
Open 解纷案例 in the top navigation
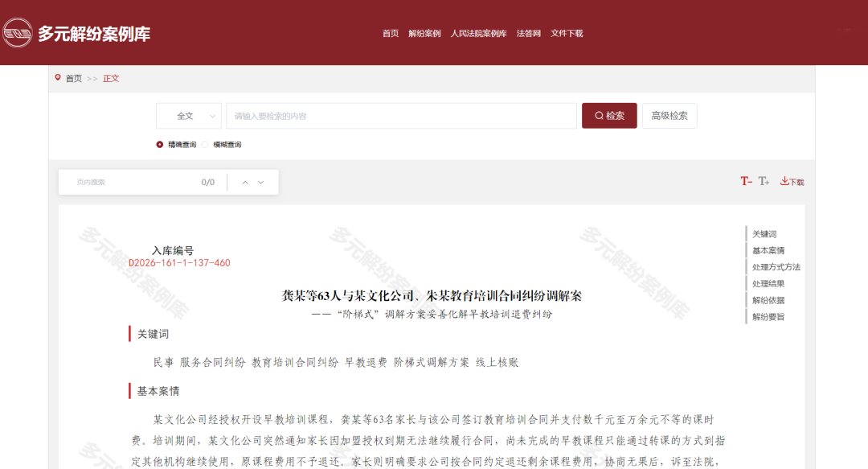(424, 33)
